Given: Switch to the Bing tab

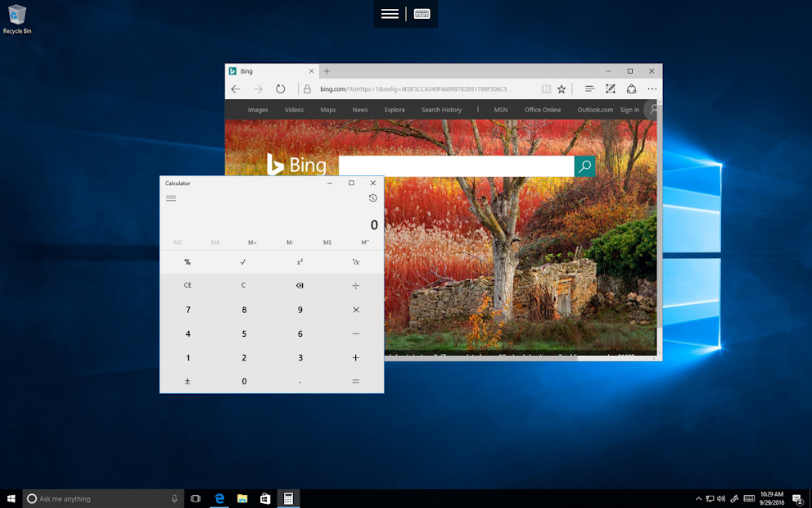Looking at the screenshot, I should [262, 70].
